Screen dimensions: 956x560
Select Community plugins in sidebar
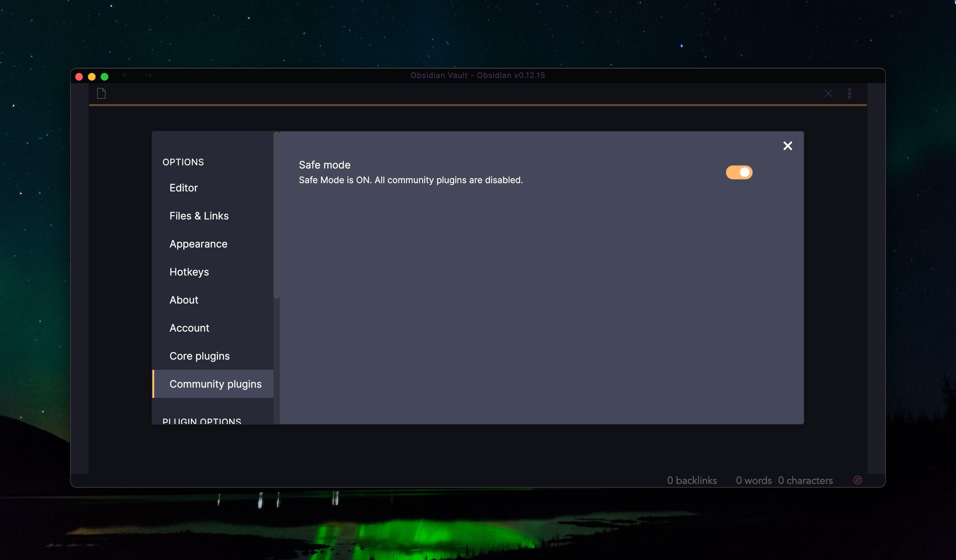coord(215,384)
